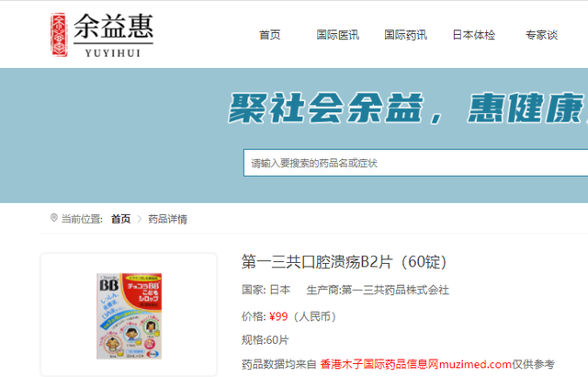Click the 国家: 日本 country label
This screenshot has width=588, height=377.
pyautogui.click(x=266, y=290)
